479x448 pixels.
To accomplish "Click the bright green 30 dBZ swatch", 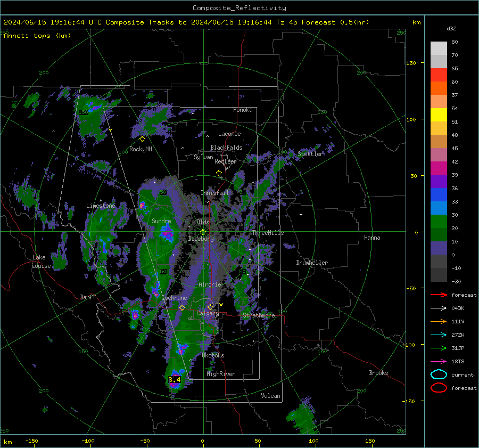I will [439, 221].
